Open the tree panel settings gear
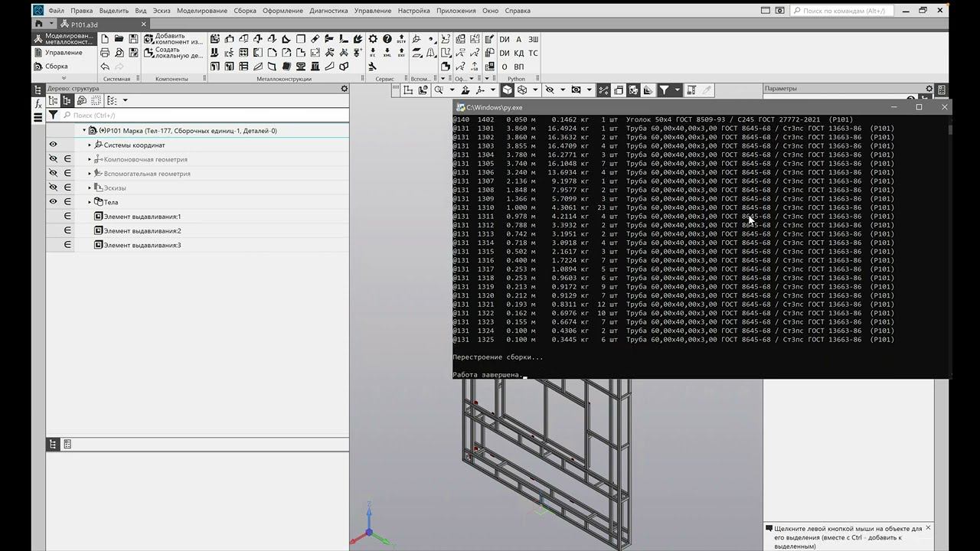 [345, 89]
